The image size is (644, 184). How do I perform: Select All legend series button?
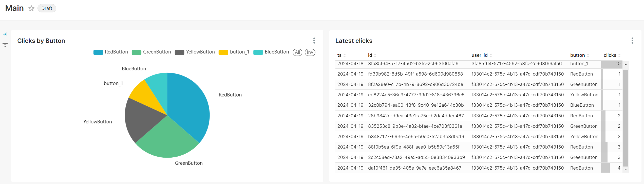(297, 52)
